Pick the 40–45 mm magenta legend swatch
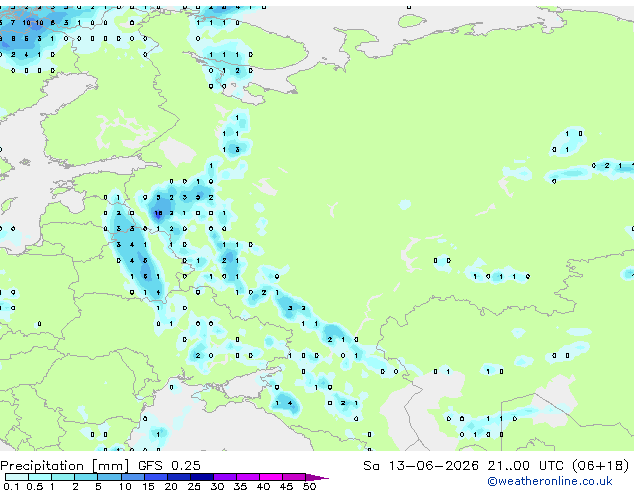This screenshot has height=490, width=634. pyautogui.click(x=271, y=477)
